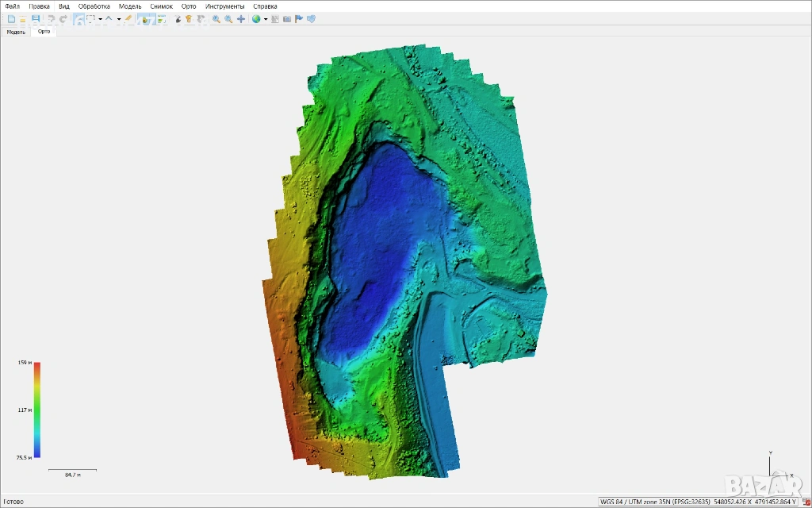Click the elevation color scale bar
Screen dimensions: 812x508
tap(37, 410)
